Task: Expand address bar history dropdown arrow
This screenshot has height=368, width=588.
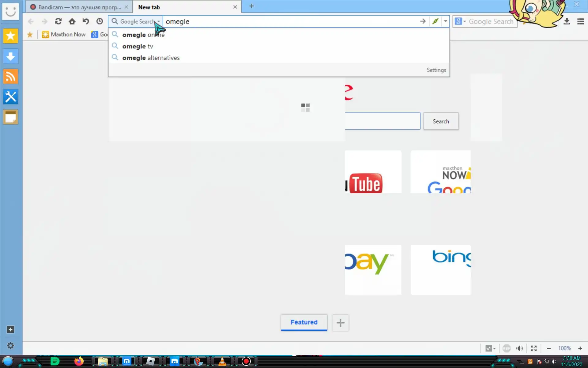Action: 445,21
